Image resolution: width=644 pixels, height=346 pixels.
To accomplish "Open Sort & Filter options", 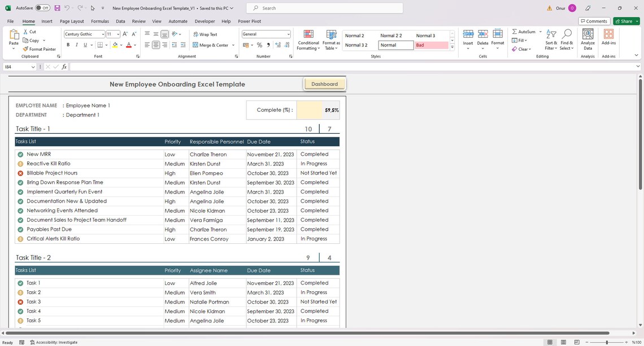I will (551, 38).
